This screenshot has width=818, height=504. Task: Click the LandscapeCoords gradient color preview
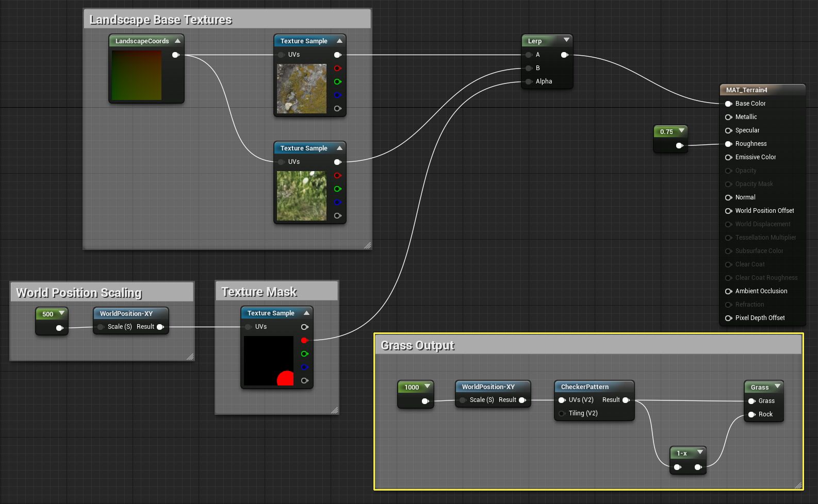[137, 75]
